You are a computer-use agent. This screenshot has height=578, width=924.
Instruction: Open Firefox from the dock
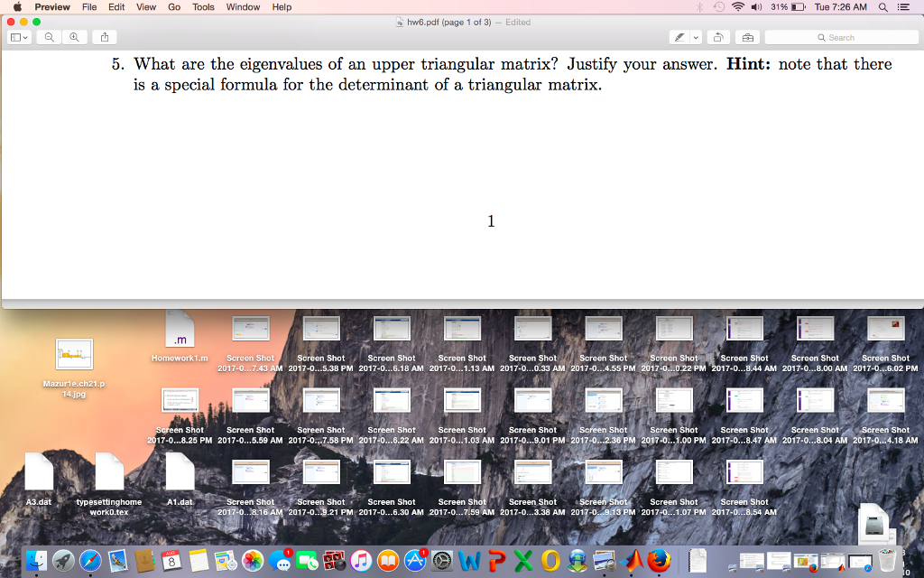click(660, 561)
